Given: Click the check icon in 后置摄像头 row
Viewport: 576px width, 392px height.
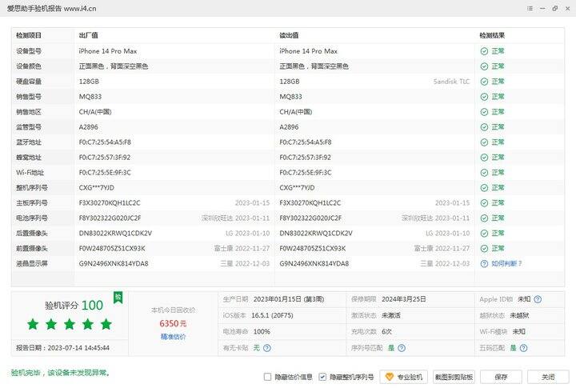Looking at the screenshot, I should [484, 234].
